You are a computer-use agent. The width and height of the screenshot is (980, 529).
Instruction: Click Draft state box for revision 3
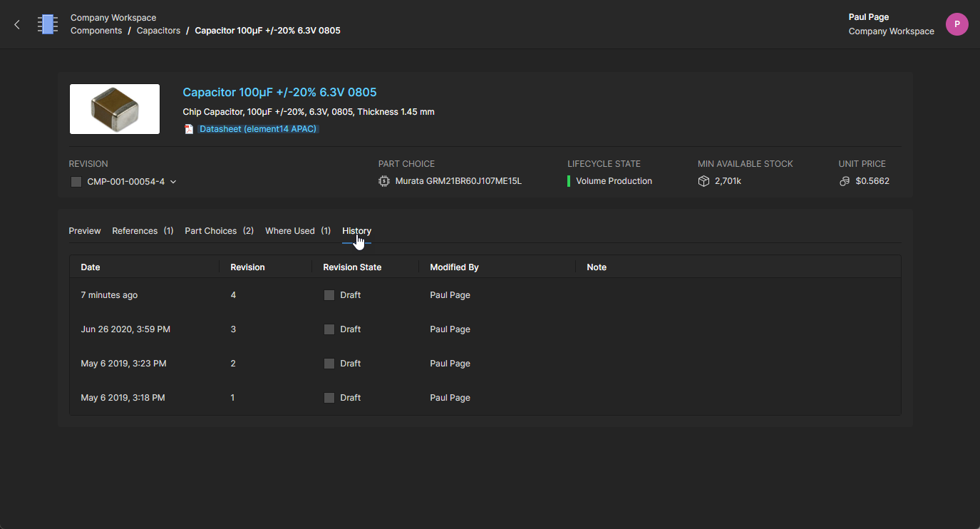[x=329, y=329]
